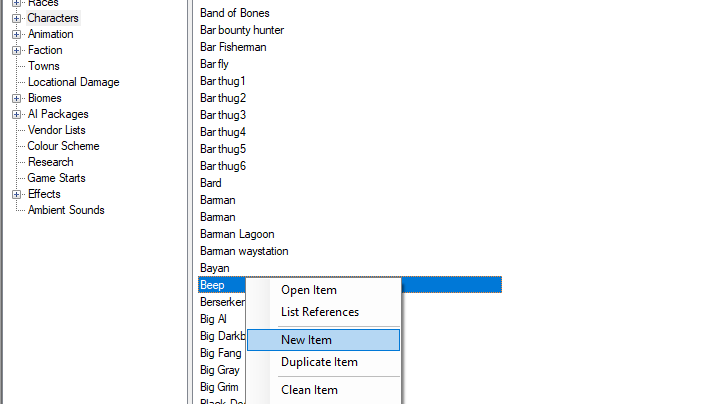The width and height of the screenshot is (705, 404).
Task: Select Band of Bones list entry
Action: tap(234, 13)
